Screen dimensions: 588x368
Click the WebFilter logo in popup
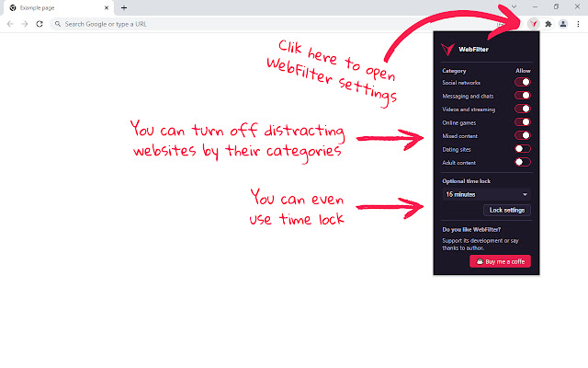[x=447, y=49]
